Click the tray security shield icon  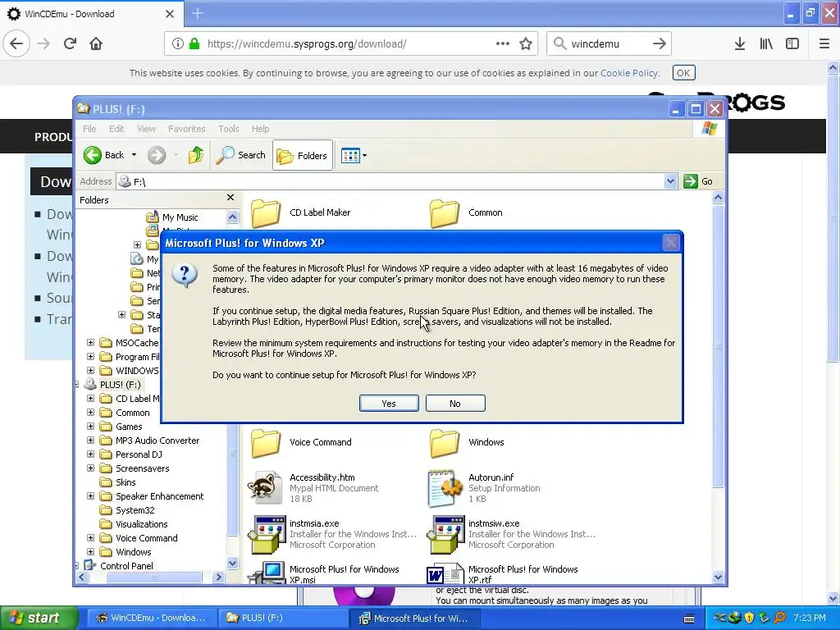[750, 618]
